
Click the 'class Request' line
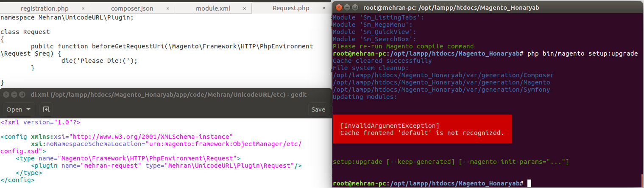(25, 32)
